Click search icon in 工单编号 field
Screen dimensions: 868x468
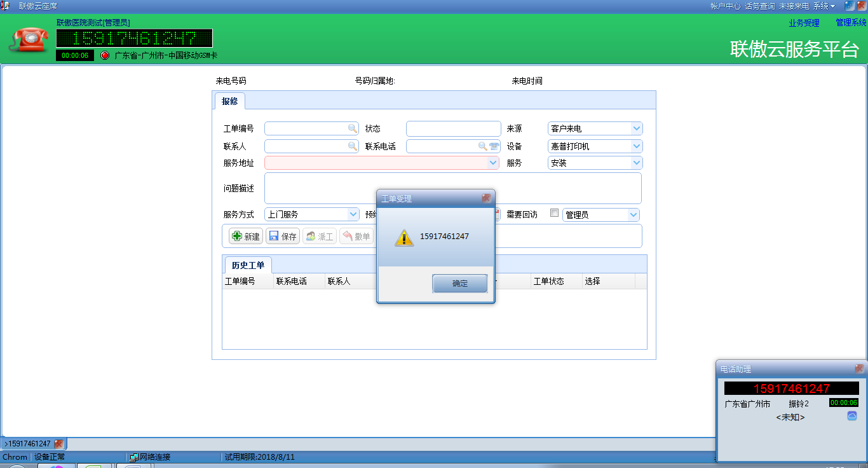pos(352,128)
